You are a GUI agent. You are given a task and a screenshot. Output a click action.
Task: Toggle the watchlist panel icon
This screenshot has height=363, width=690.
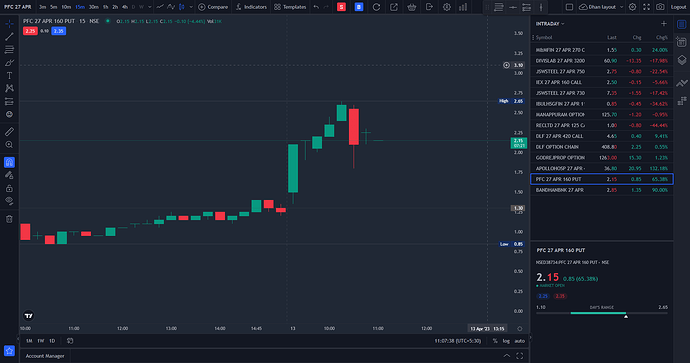682,24
